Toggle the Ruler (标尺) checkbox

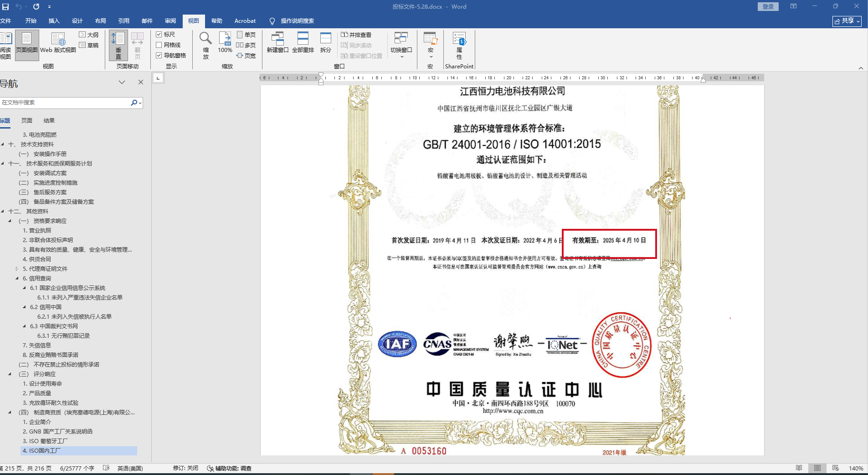[165, 34]
